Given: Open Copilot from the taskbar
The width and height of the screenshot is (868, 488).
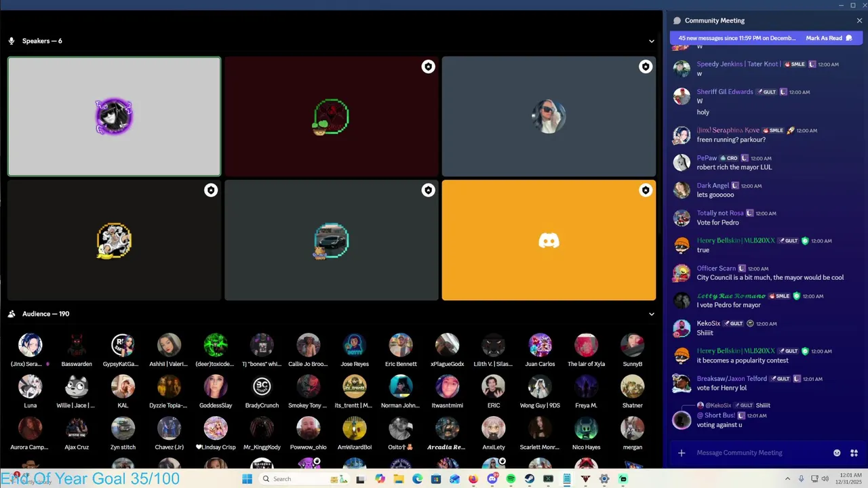Looking at the screenshot, I should pyautogui.click(x=380, y=479).
